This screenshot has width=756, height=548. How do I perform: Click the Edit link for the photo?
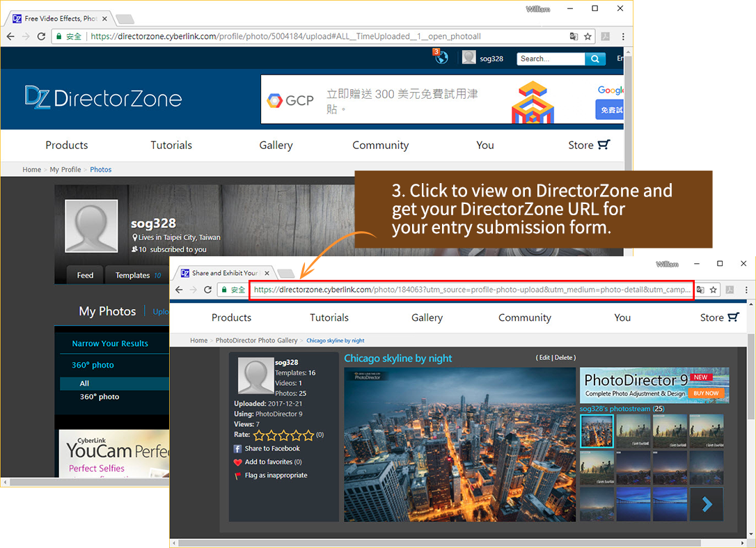coord(544,358)
